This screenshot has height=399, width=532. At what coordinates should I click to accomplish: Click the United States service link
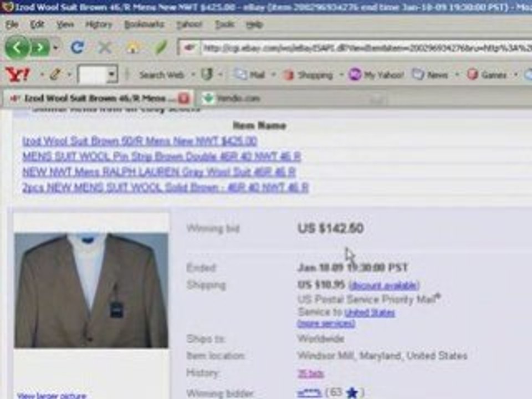[370, 313]
